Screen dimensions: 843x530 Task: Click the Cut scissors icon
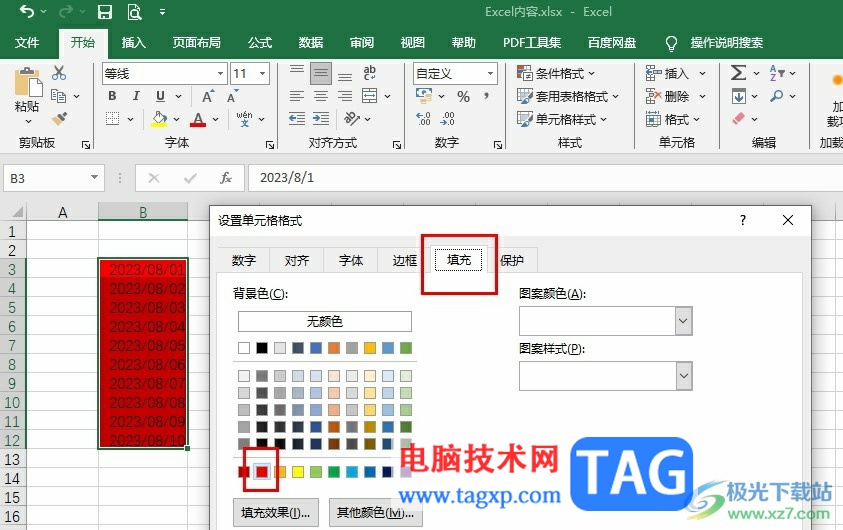tap(59, 73)
